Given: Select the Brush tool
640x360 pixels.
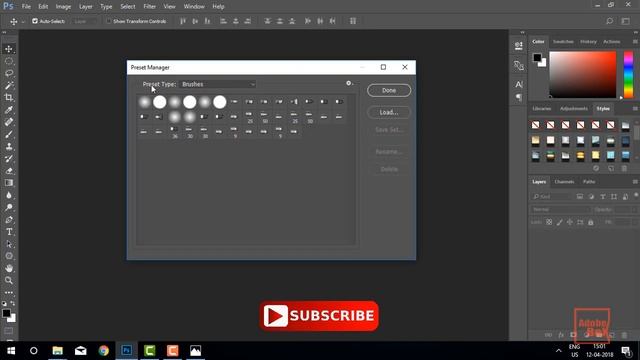Looking at the screenshot, I should [9, 134].
